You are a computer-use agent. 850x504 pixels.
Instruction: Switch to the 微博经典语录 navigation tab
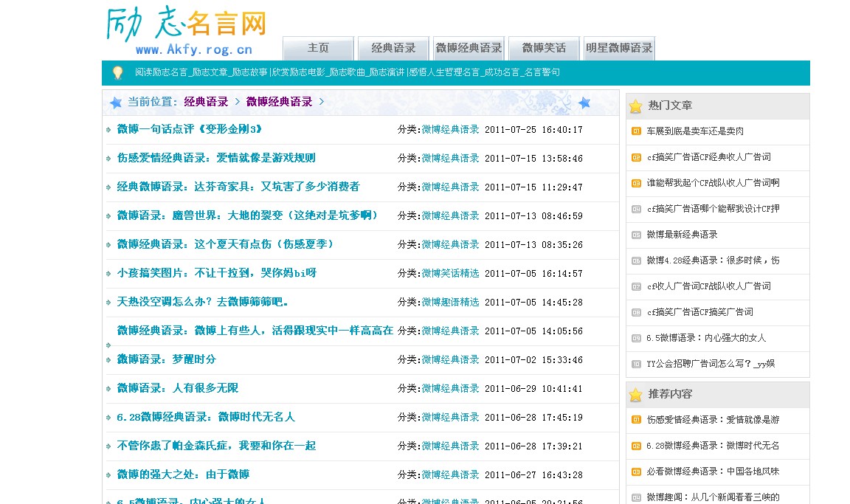[x=469, y=48]
